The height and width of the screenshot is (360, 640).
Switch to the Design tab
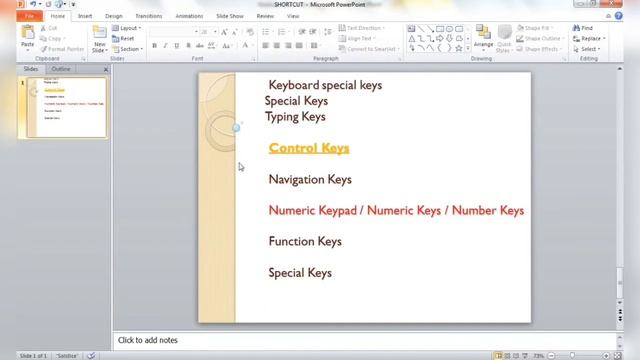[114, 16]
